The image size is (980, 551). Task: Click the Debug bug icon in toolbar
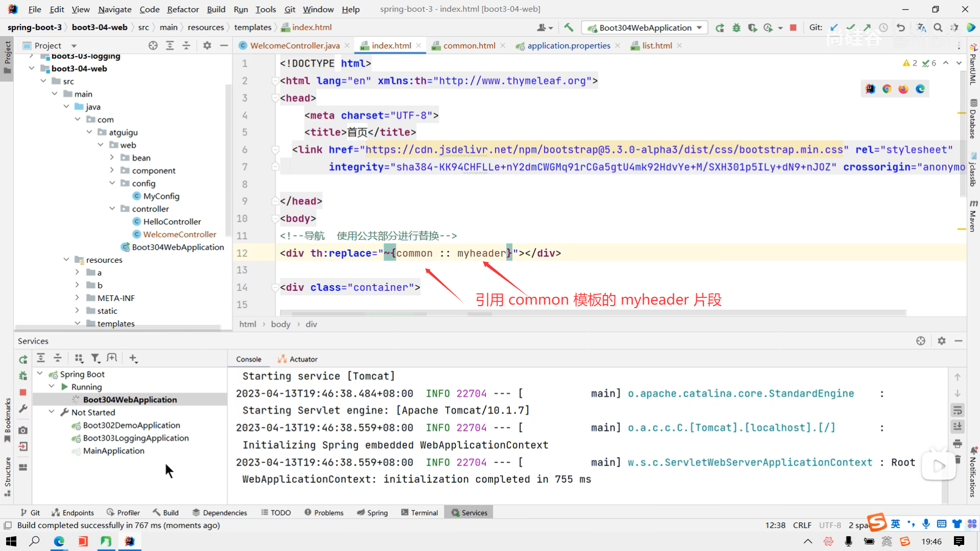click(736, 28)
